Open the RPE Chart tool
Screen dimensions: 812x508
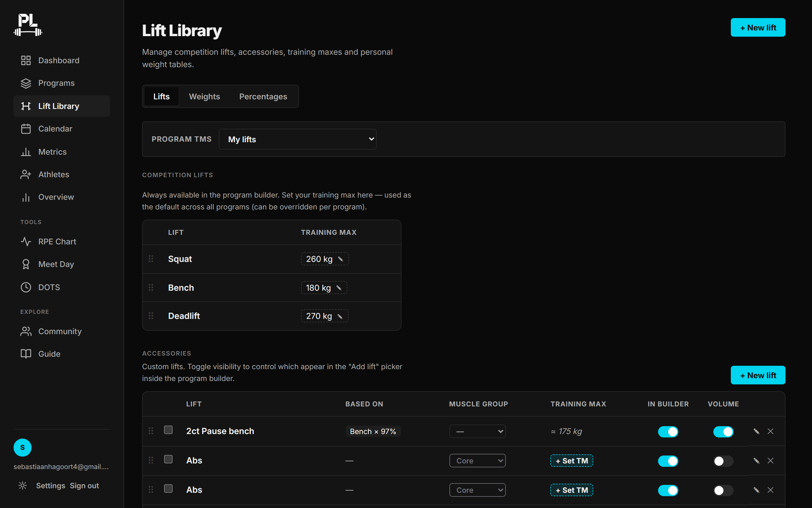pos(61,242)
